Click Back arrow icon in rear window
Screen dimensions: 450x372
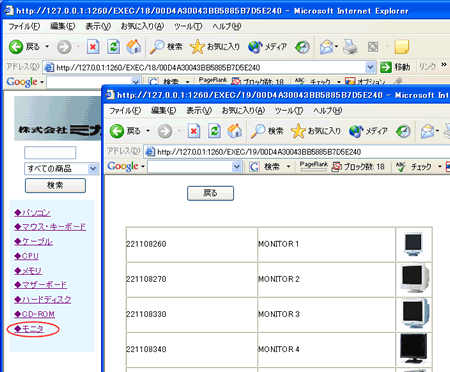coord(16,47)
